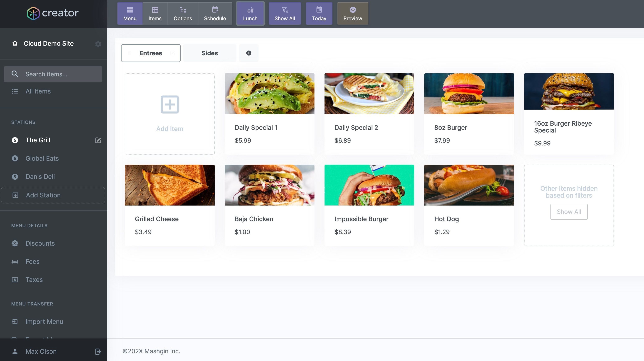Click the plus icon to add a category tab
The height and width of the screenshot is (361, 644).
coord(248,53)
